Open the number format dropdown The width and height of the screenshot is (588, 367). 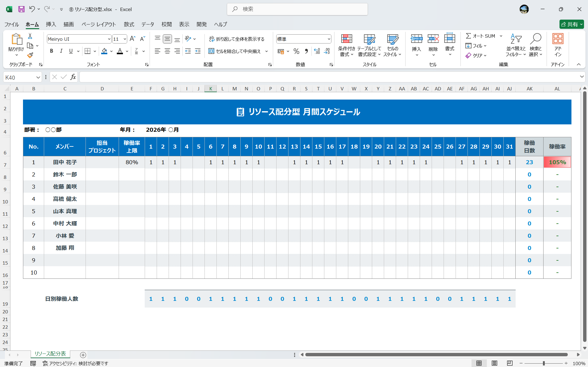click(329, 39)
